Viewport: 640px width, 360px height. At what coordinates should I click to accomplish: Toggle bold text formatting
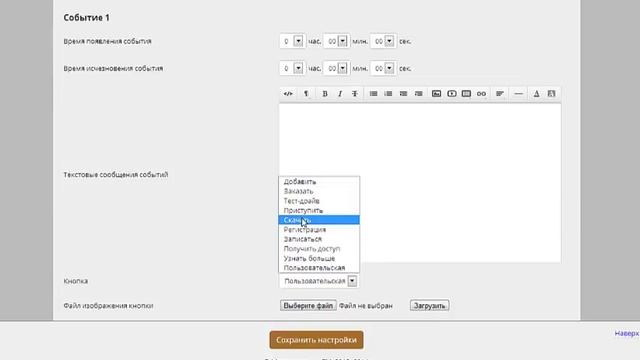click(x=325, y=94)
